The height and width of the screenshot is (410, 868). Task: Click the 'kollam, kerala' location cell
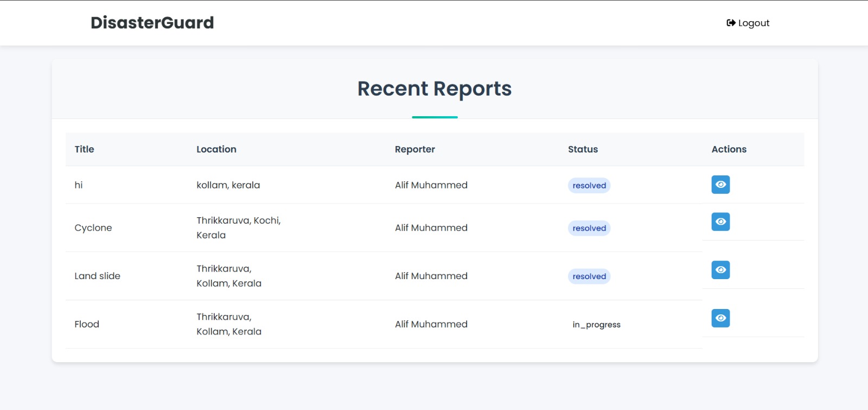228,185
